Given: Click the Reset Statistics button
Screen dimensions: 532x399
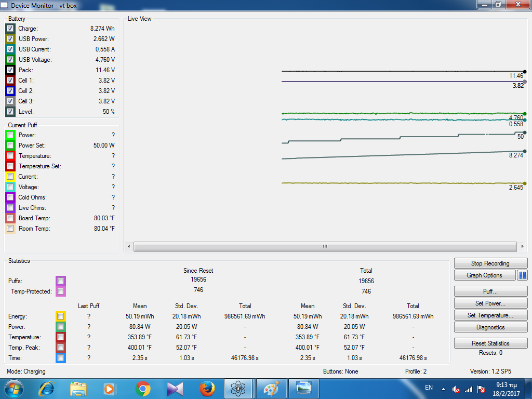Looking at the screenshot, I should point(490,343).
